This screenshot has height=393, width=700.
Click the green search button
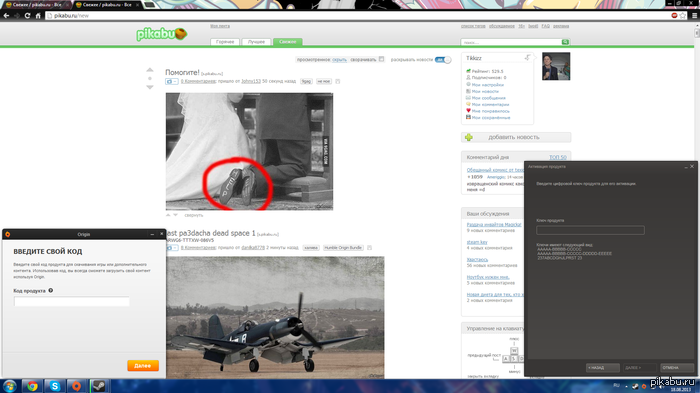(x=565, y=42)
